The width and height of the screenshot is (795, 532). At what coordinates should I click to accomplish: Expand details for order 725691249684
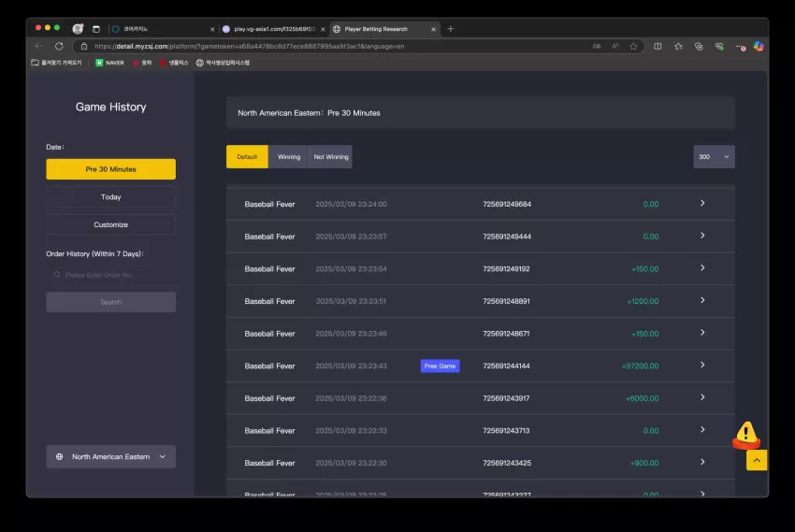(x=702, y=203)
